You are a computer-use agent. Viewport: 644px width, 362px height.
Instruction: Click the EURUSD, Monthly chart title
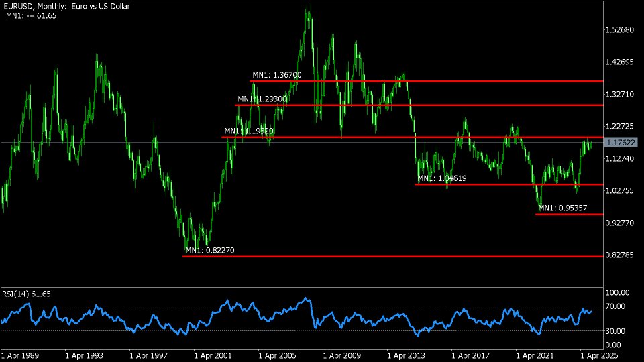point(66,6)
